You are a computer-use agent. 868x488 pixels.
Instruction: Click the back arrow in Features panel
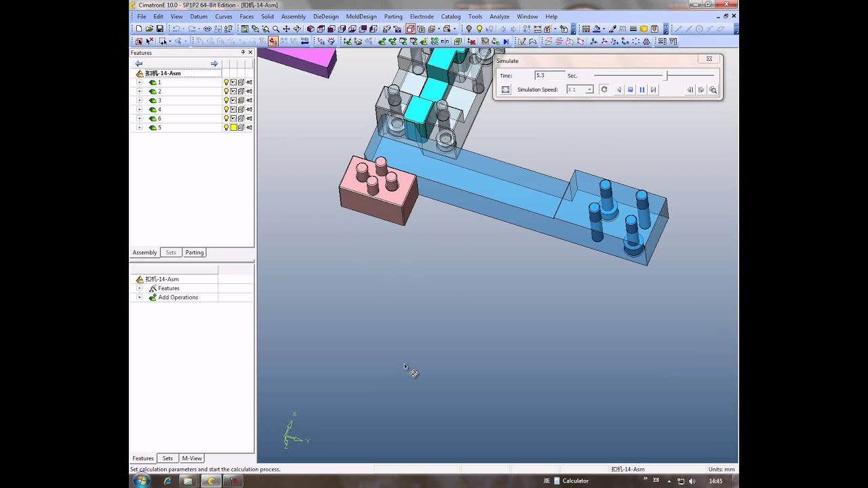pyautogui.click(x=138, y=64)
